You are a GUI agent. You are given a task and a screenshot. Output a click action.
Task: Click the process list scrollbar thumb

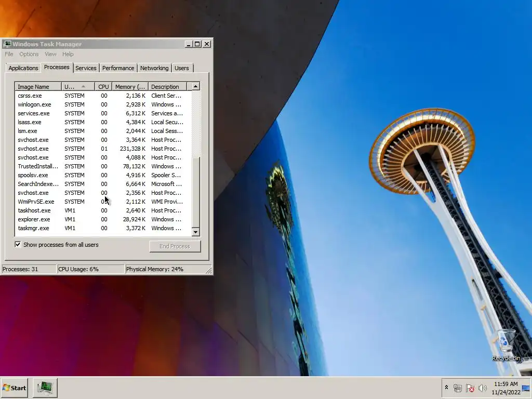click(x=196, y=192)
